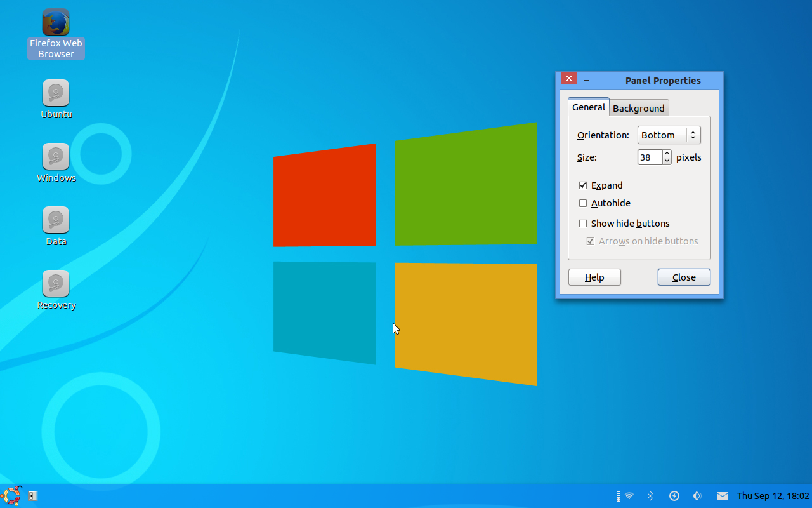
Task: Click the Size field containing 38
Action: [650, 157]
